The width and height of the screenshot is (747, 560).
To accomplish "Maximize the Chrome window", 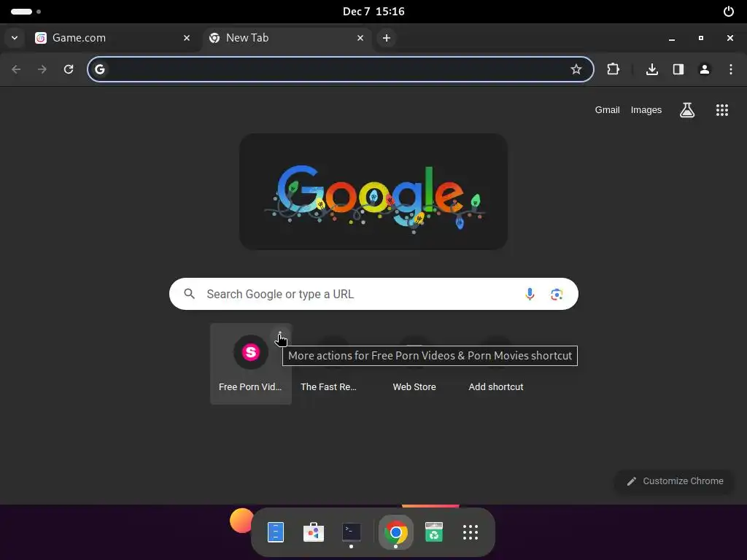I will tap(701, 38).
